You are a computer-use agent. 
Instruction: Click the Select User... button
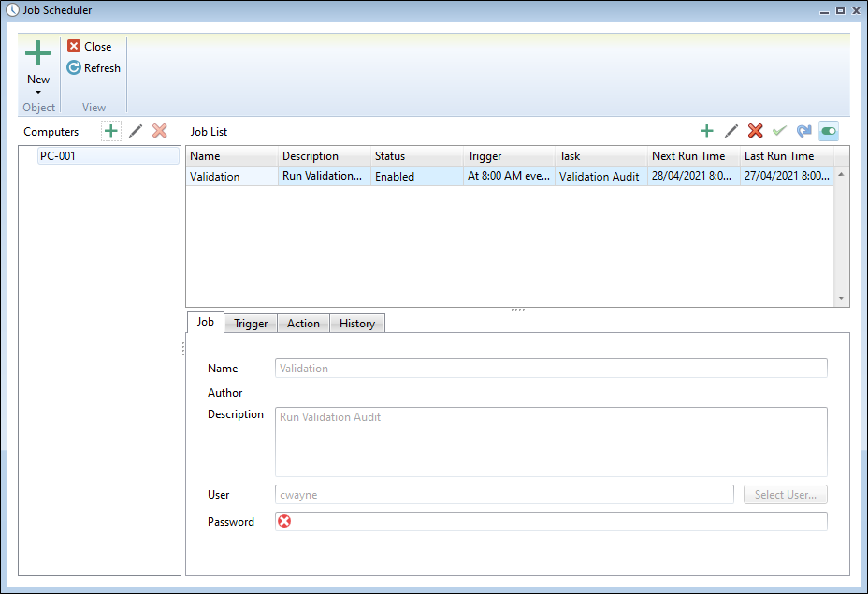[786, 494]
